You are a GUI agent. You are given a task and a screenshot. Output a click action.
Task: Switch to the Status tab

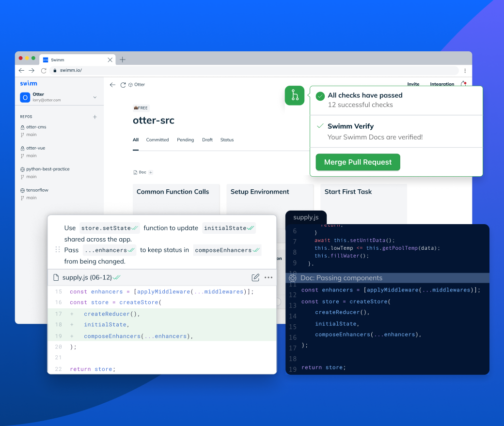pyautogui.click(x=227, y=140)
